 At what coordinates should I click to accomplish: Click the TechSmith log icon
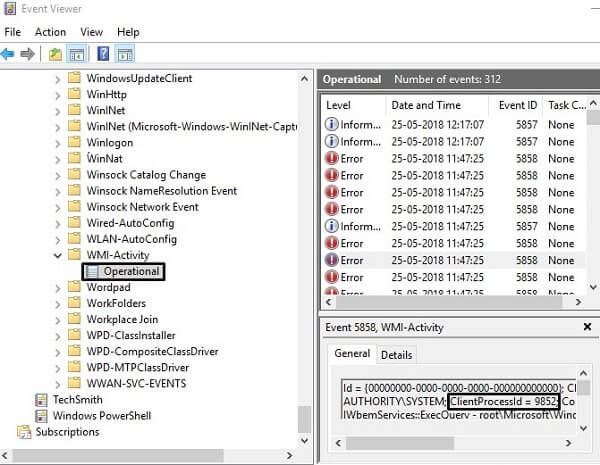(x=41, y=400)
